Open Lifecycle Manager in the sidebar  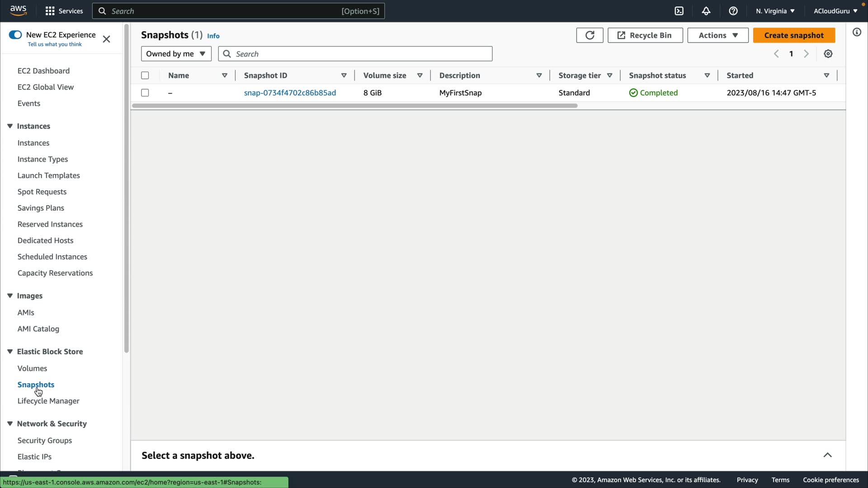click(48, 401)
